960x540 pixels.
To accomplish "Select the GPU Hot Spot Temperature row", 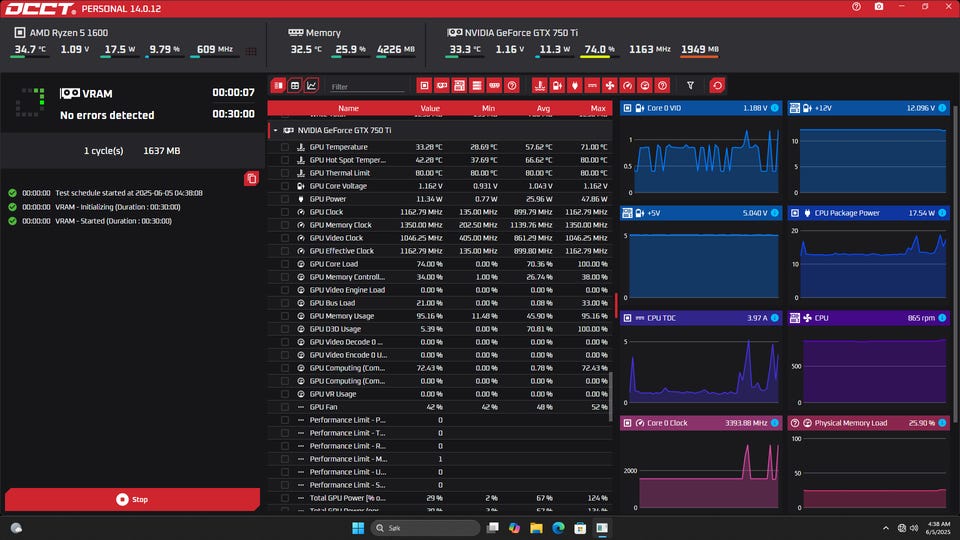I will 440,160.
